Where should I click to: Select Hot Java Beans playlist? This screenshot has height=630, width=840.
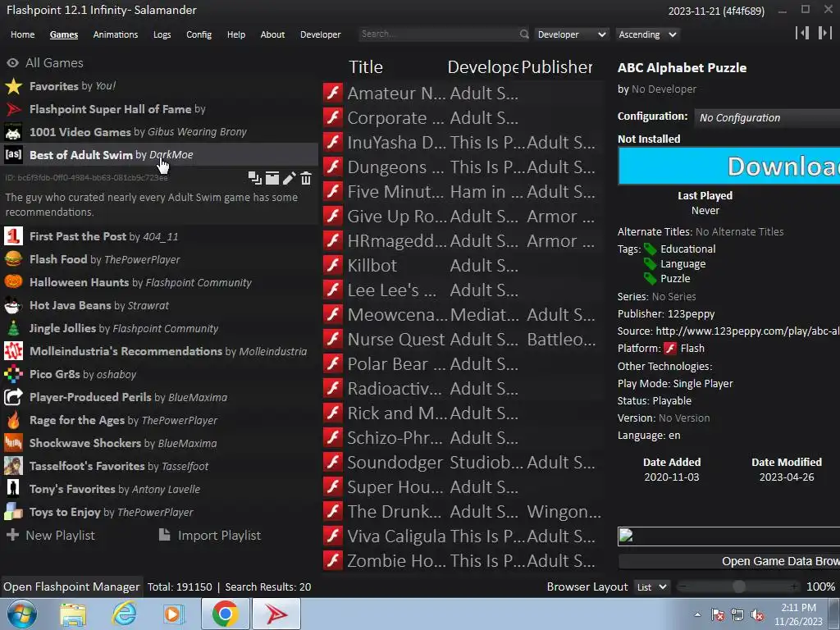tap(160, 305)
